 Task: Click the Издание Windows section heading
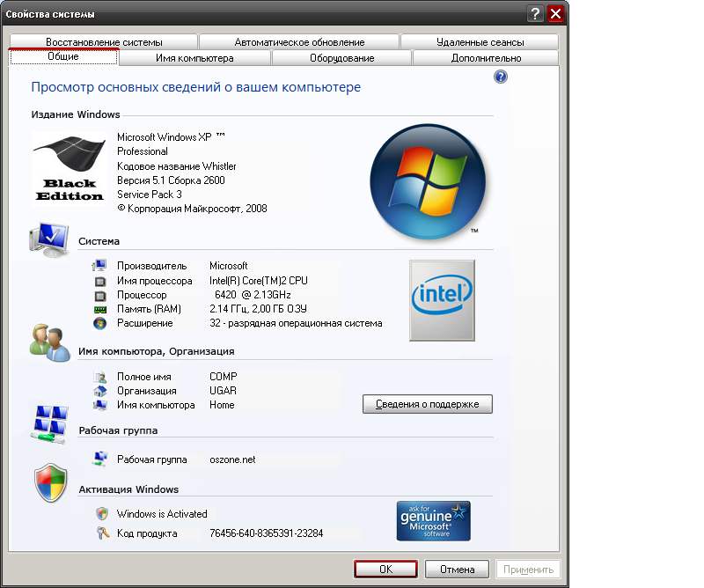point(76,114)
